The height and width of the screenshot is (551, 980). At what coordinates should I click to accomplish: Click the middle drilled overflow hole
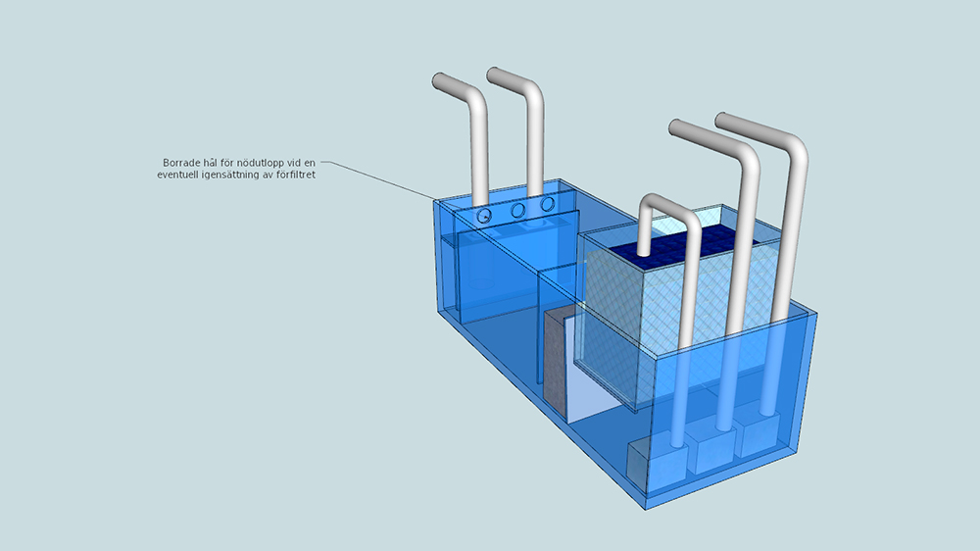tap(517, 211)
